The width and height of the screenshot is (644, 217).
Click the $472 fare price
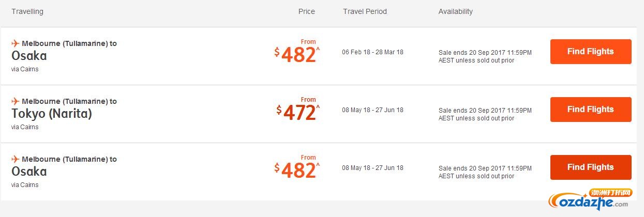[x=298, y=112]
